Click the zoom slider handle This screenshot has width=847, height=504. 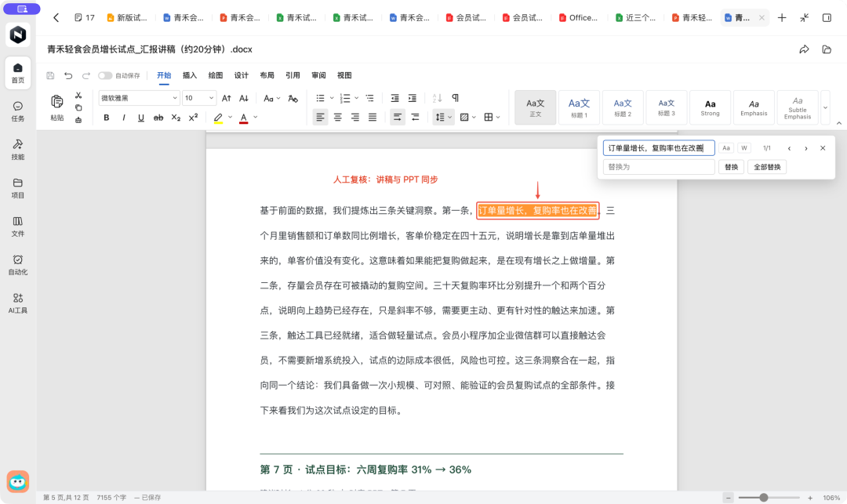[x=764, y=498]
